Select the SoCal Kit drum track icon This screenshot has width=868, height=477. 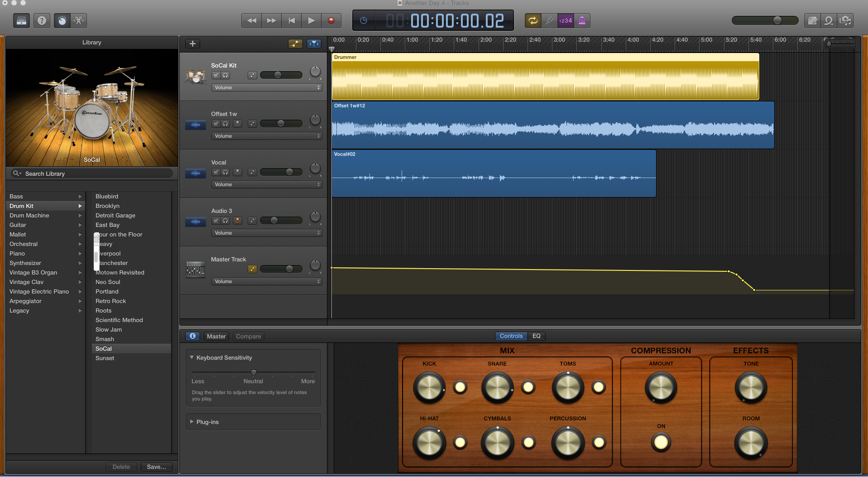pyautogui.click(x=195, y=76)
